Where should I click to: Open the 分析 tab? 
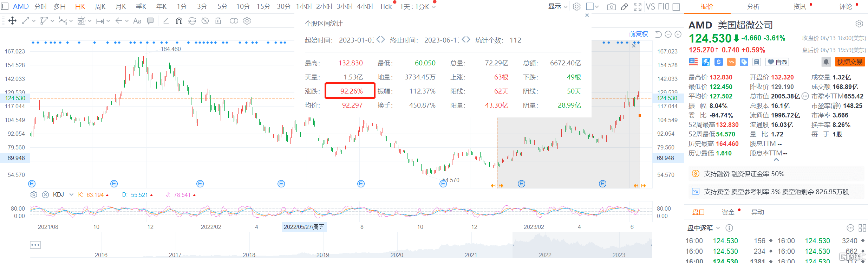pyautogui.click(x=753, y=6)
